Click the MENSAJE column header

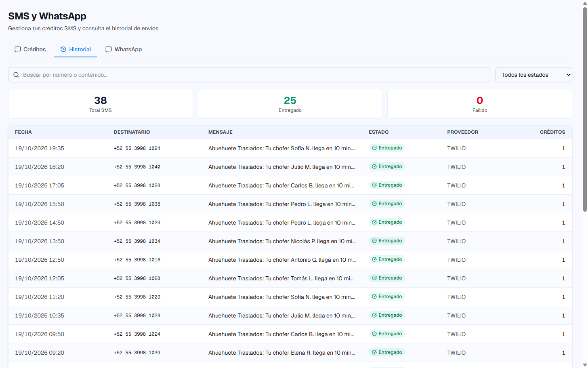[220, 132]
